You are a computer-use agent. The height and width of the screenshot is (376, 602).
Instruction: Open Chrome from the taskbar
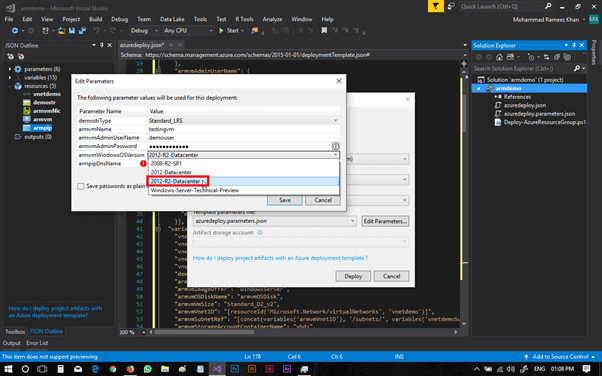(113, 369)
